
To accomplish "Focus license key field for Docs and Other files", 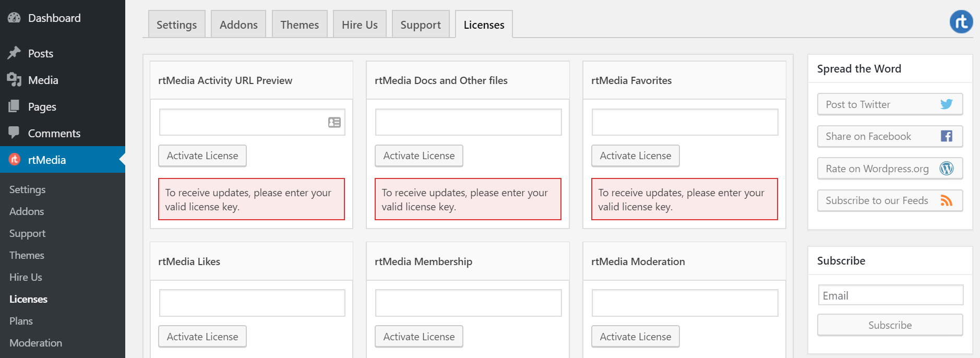I will click(469, 122).
